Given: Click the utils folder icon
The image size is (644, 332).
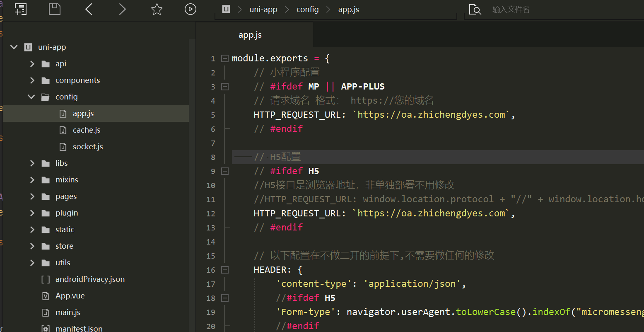Looking at the screenshot, I should tap(46, 263).
